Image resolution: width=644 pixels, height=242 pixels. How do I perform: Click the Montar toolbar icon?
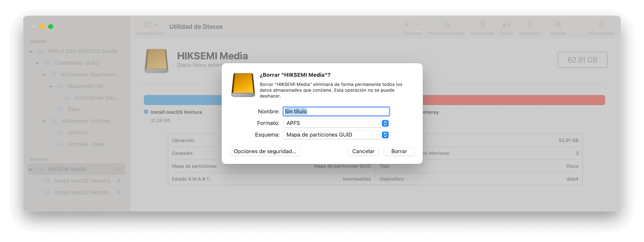[558, 25]
